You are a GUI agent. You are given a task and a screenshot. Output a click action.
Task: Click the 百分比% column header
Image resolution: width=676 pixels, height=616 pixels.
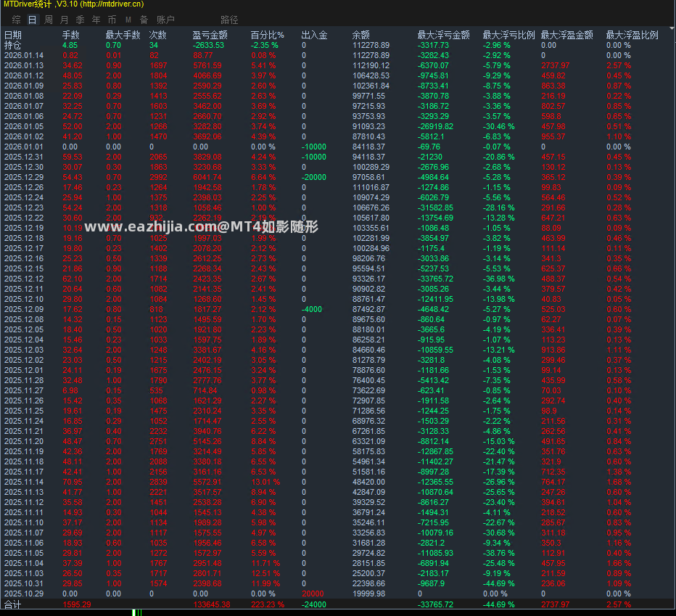268,35
